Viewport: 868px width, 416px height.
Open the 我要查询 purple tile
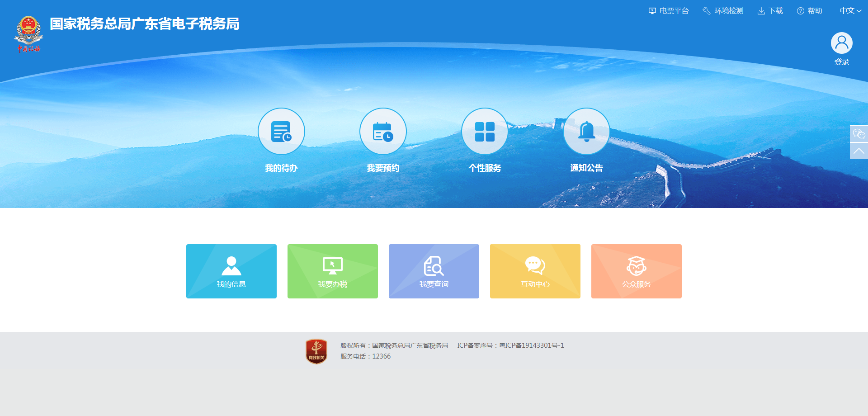[x=434, y=271]
